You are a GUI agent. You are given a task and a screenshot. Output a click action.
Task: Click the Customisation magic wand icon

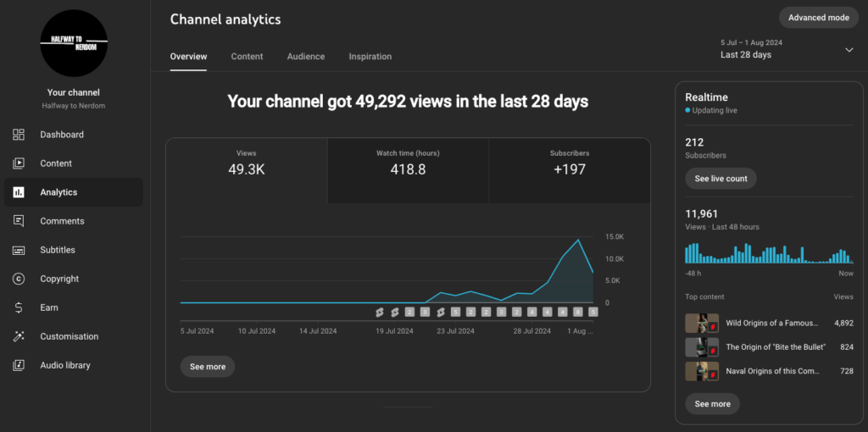point(19,336)
